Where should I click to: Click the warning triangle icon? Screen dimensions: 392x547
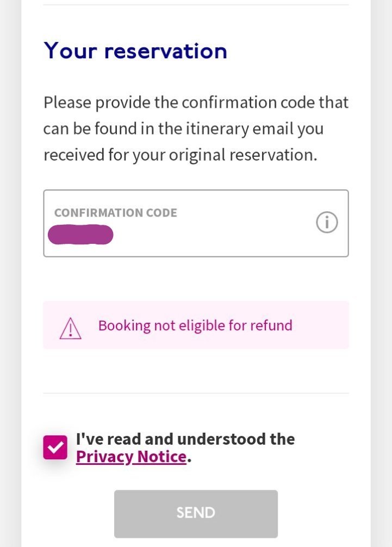coord(70,328)
